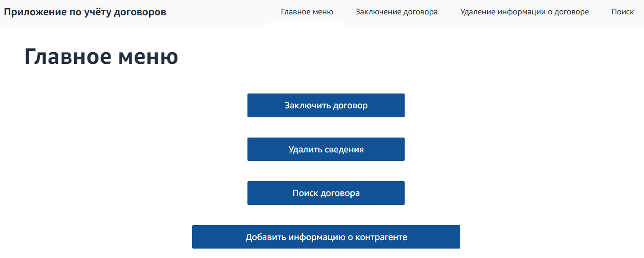Start concluding a contract via blue button

[x=326, y=106]
